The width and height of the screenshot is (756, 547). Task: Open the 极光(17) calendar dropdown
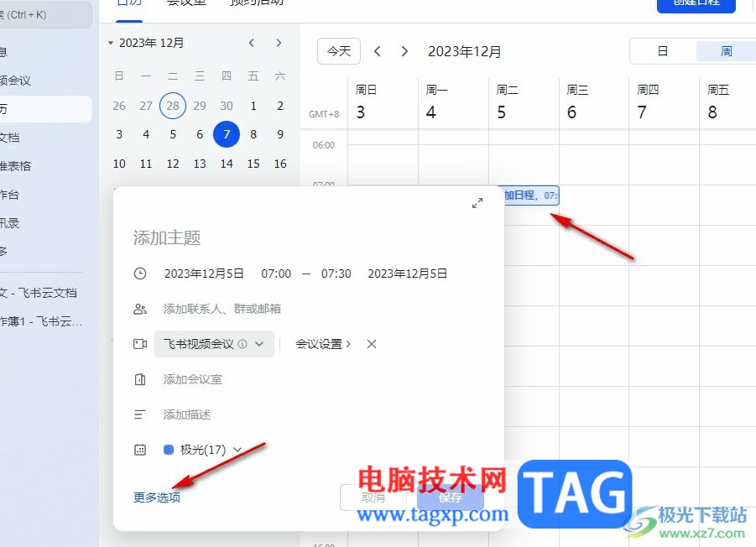237,450
